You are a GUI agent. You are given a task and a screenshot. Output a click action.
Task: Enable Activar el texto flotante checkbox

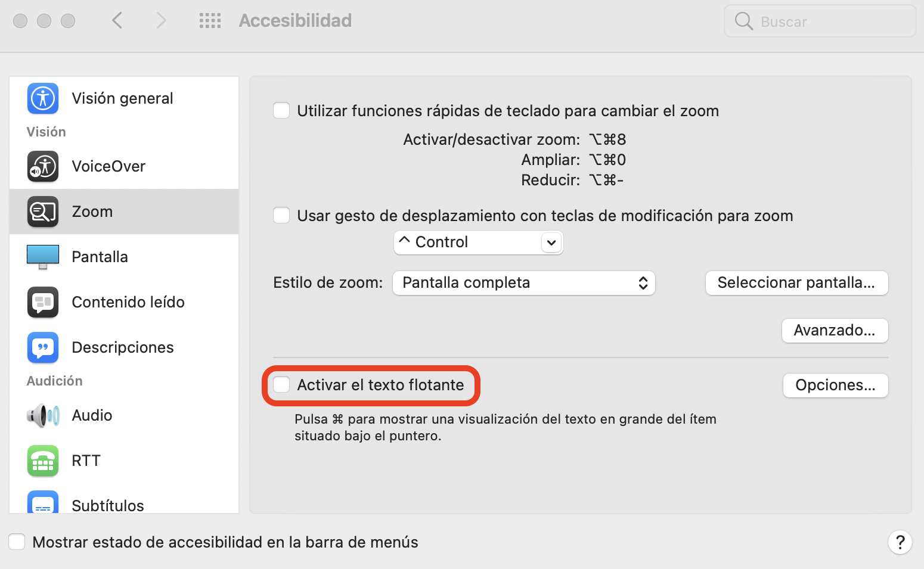click(281, 385)
